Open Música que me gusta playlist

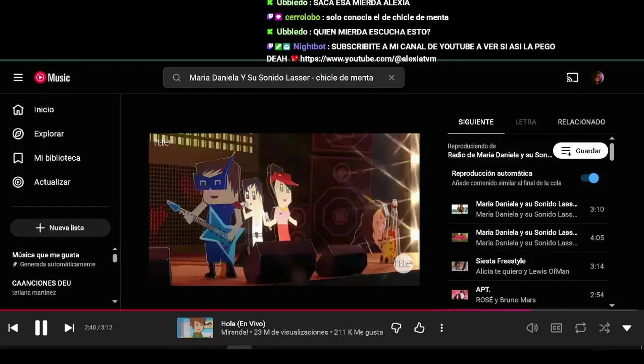pos(54,259)
